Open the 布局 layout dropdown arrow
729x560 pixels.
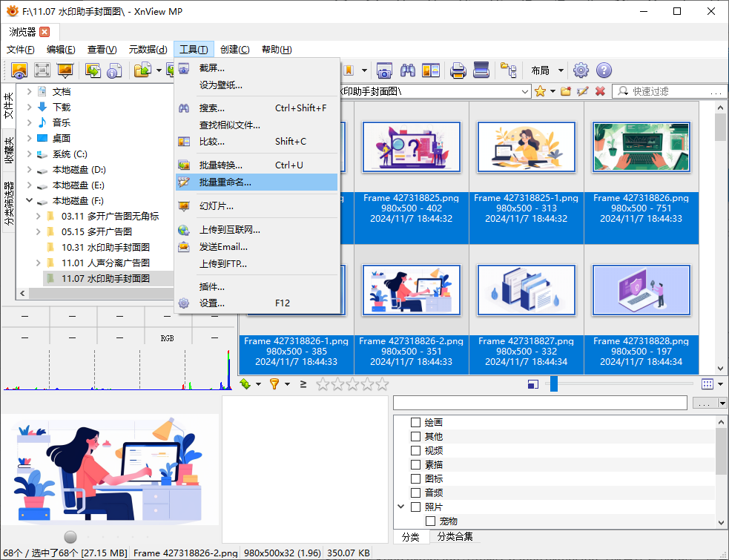pyautogui.click(x=561, y=70)
